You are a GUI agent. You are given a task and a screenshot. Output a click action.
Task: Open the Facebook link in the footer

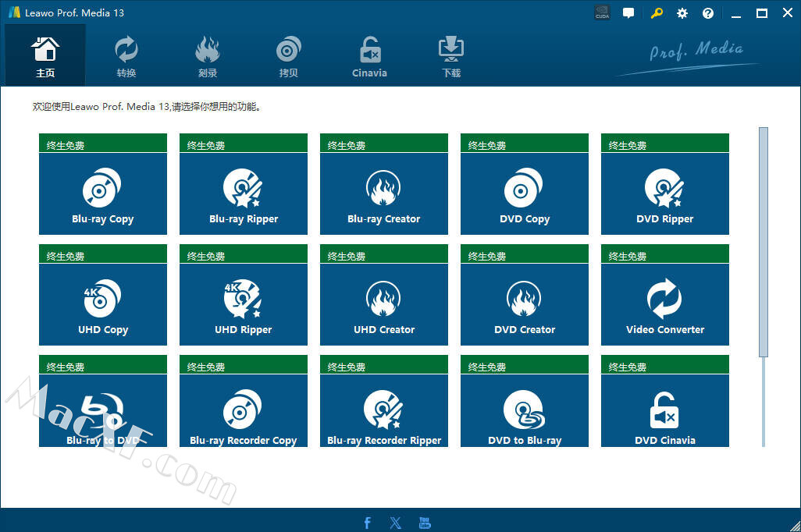tap(368, 523)
